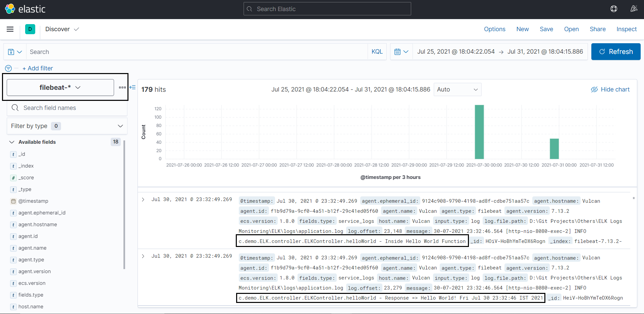This screenshot has height=314, width=644.
Task: Open the date quick menu calendar icon
Action: [x=401, y=52]
